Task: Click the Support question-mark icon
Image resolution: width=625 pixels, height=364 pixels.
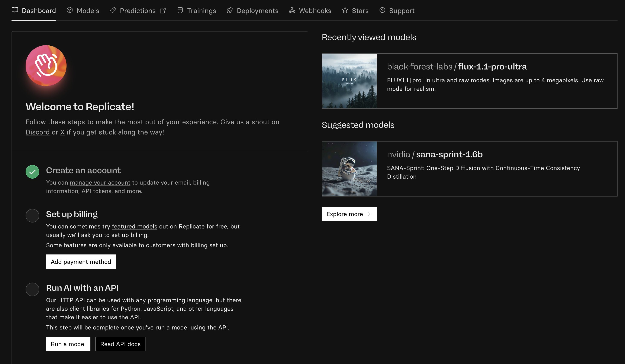Action: 382,10
